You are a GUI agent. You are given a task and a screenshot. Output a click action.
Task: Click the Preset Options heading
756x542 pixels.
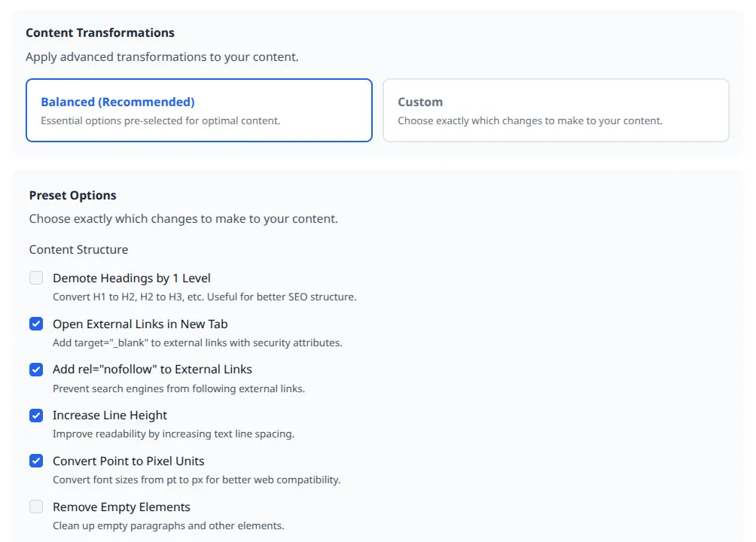72,195
